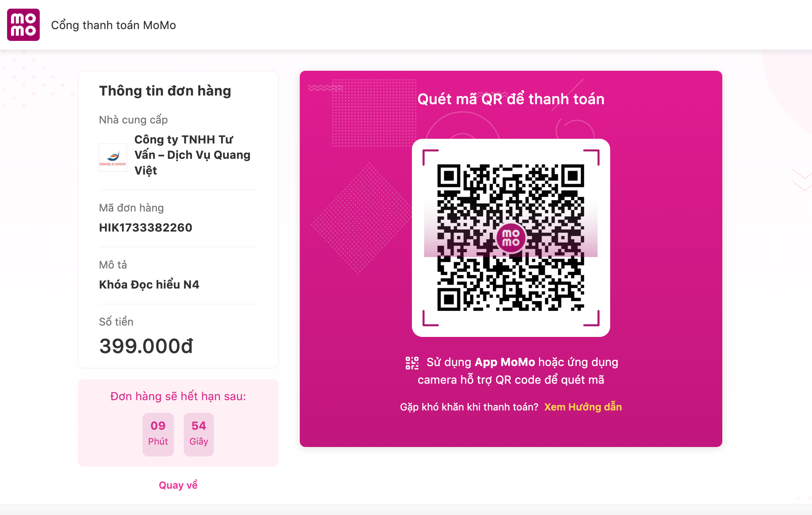
Task: Open the Xem Hướng dẫn link
Action: (583, 407)
